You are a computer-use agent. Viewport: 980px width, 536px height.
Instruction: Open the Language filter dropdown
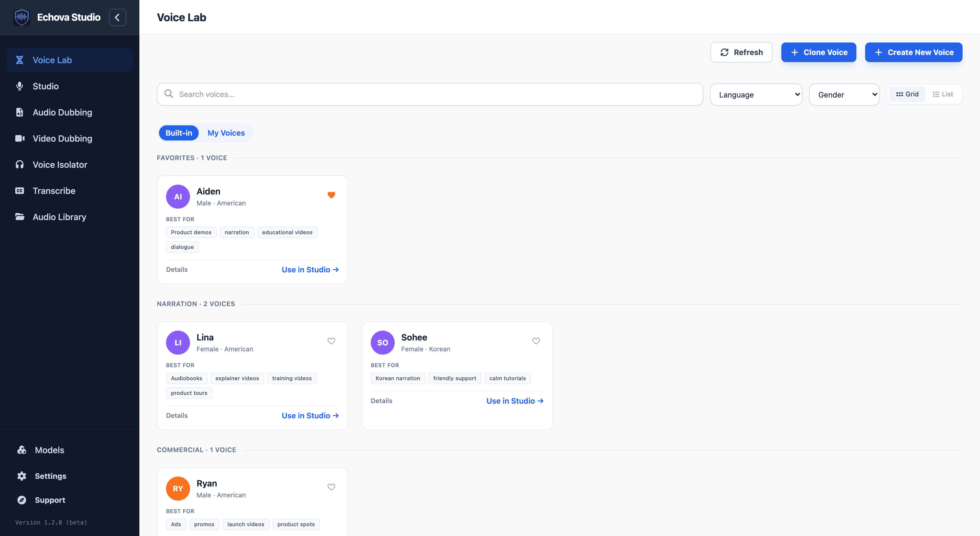pos(756,95)
